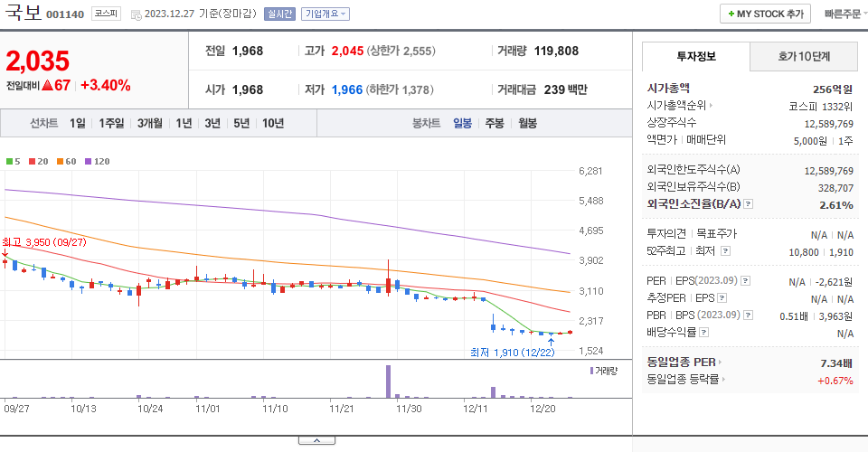Click the current price 2,035

[x=38, y=61]
